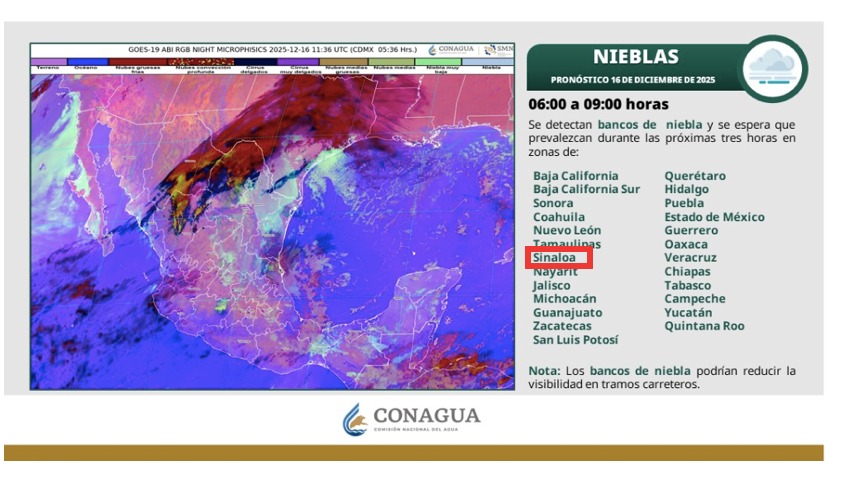This screenshot has width=848, height=488.
Task: Select the Niebla pale blue legend swatch
Action: coord(488,62)
